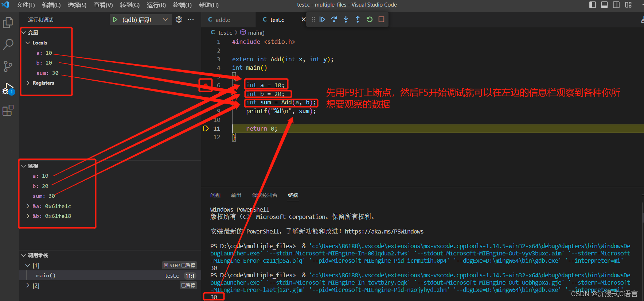Click the printf line in editor
The image size is (644, 301).
pyautogui.click(x=281, y=111)
